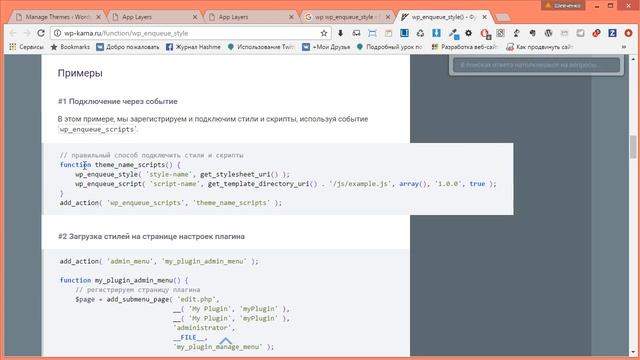640x360 pixels.
Task: Open a new browser tab
Action: 503,17
